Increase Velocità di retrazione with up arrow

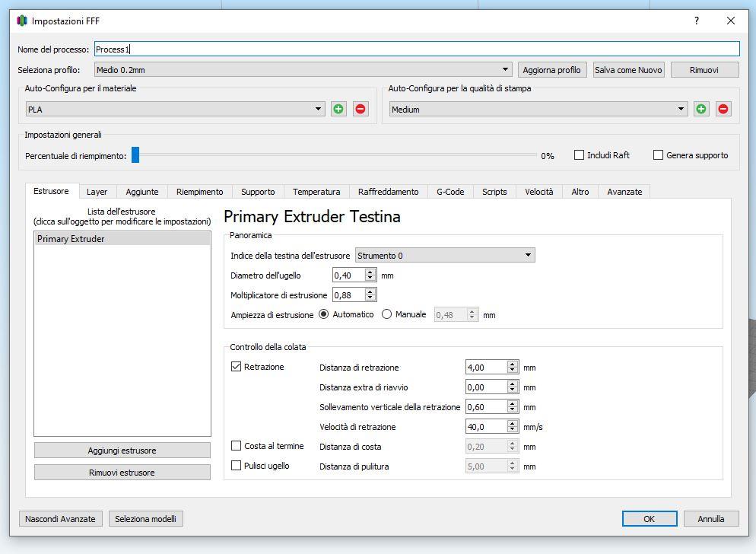[x=513, y=423]
